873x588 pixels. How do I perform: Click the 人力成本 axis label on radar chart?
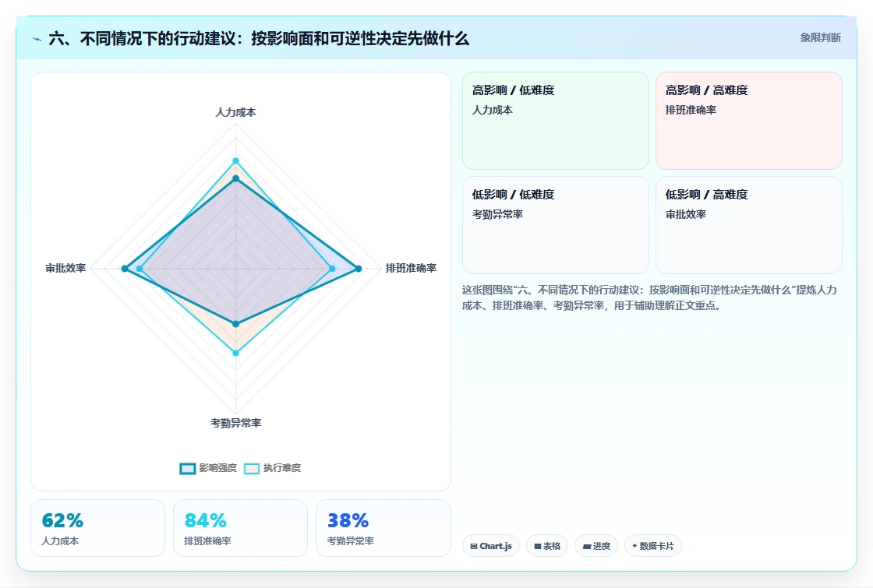point(235,112)
